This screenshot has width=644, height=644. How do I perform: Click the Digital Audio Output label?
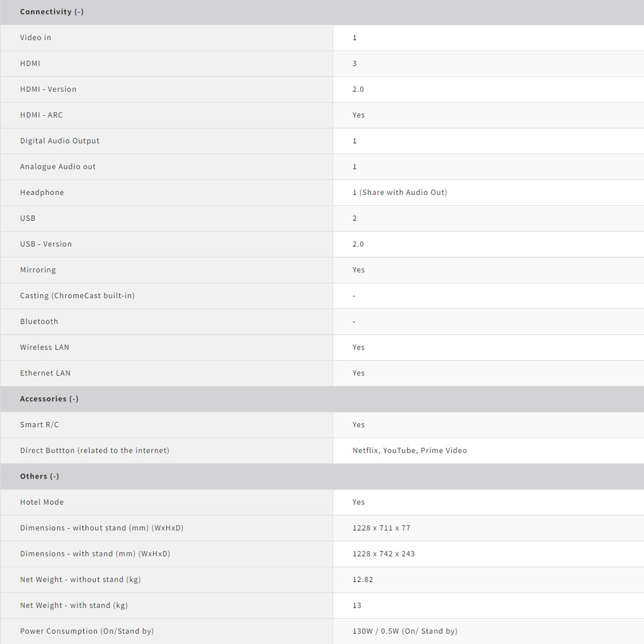(x=60, y=141)
